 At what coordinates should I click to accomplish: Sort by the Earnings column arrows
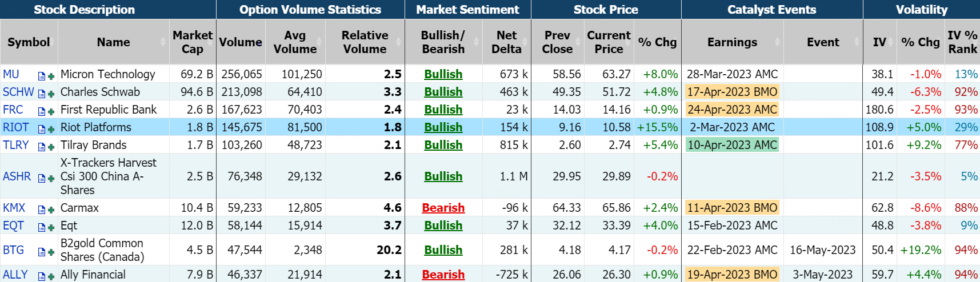[777, 42]
